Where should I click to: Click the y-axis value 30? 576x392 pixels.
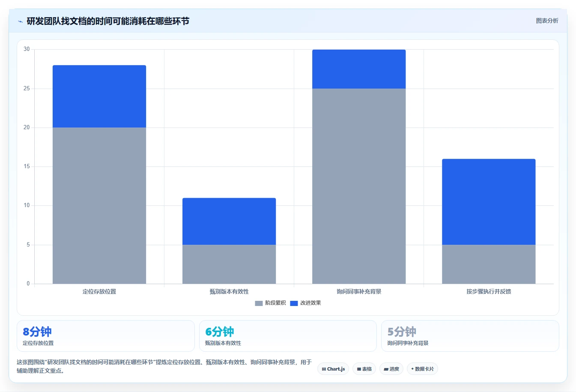coord(27,49)
